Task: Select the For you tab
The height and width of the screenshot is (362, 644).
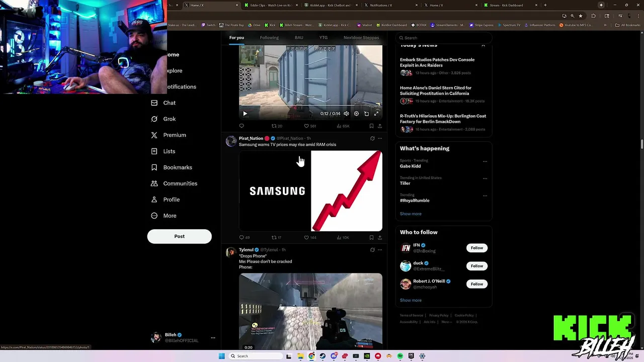Action: (236, 38)
